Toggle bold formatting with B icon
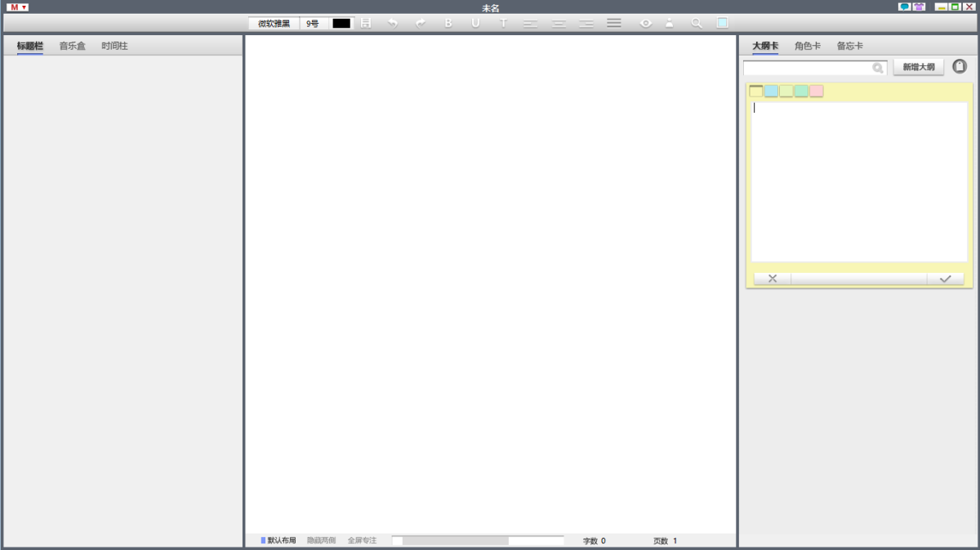This screenshot has width=980, height=550. pyautogui.click(x=448, y=23)
